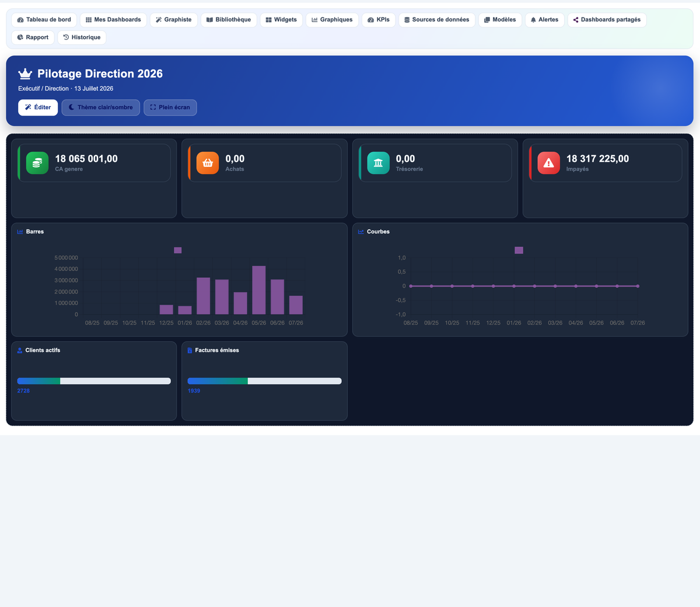
Task: Select the Graphiques tab
Action: coord(332,20)
